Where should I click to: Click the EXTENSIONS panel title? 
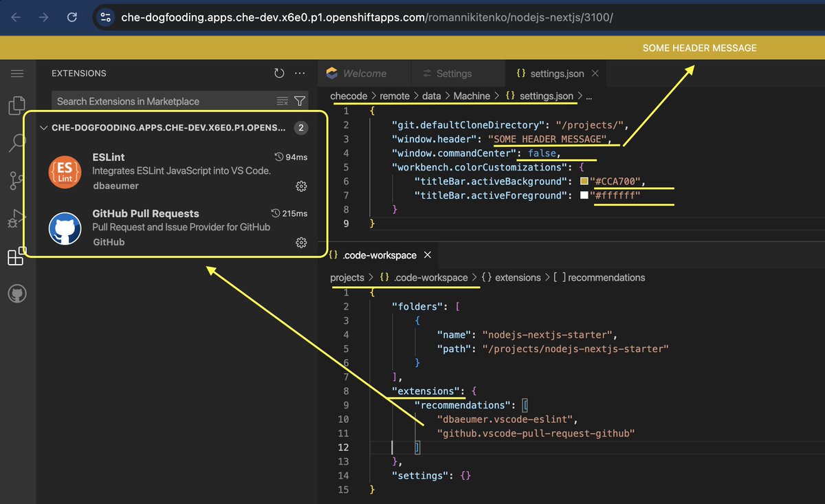click(x=79, y=74)
